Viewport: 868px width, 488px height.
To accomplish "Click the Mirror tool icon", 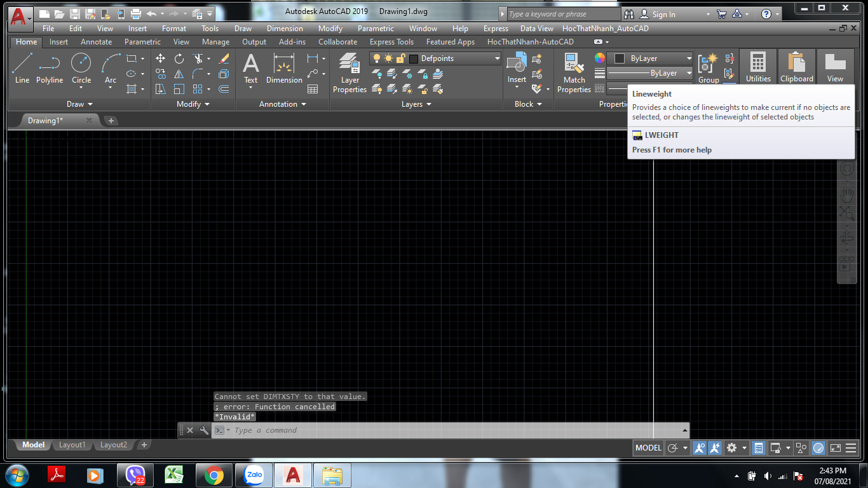I will pos(179,74).
